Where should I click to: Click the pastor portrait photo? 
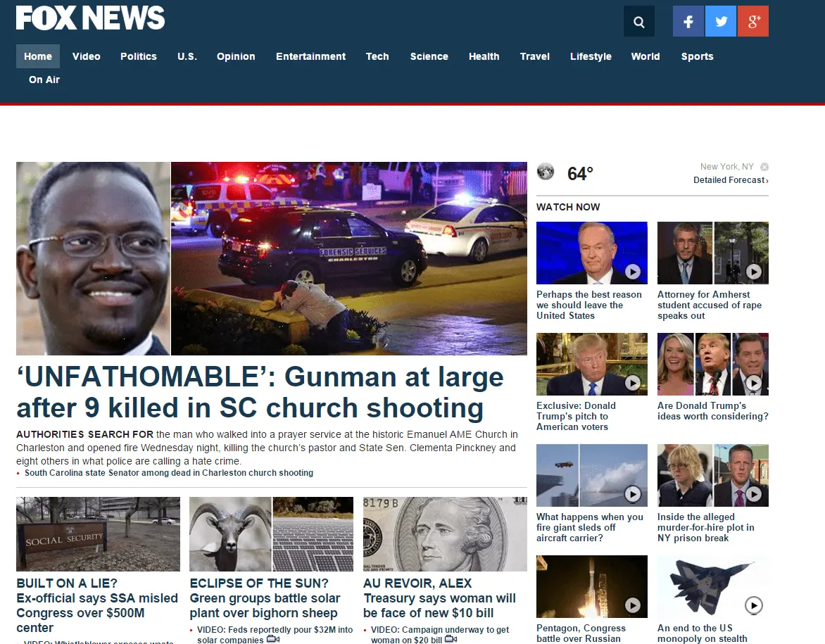tap(93, 258)
